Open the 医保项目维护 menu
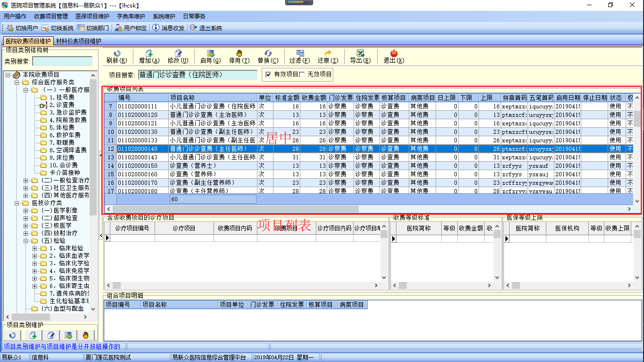 click(92, 16)
